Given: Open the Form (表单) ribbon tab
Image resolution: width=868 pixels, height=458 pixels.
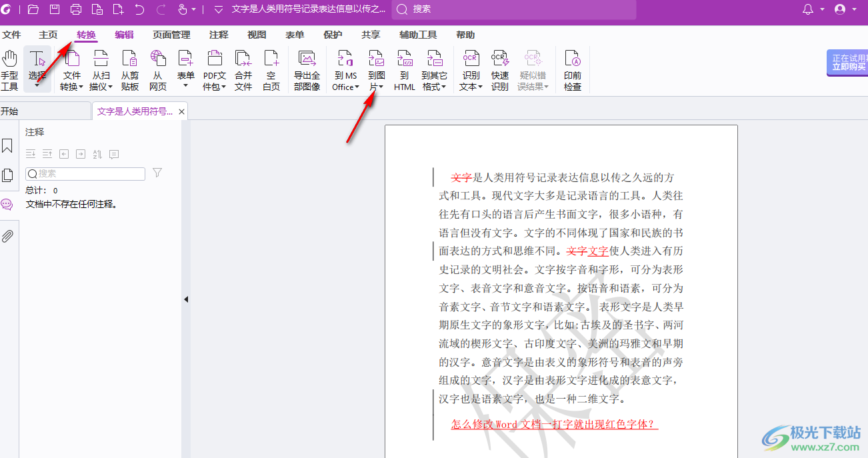Looking at the screenshot, I should [x=295, y=35].
